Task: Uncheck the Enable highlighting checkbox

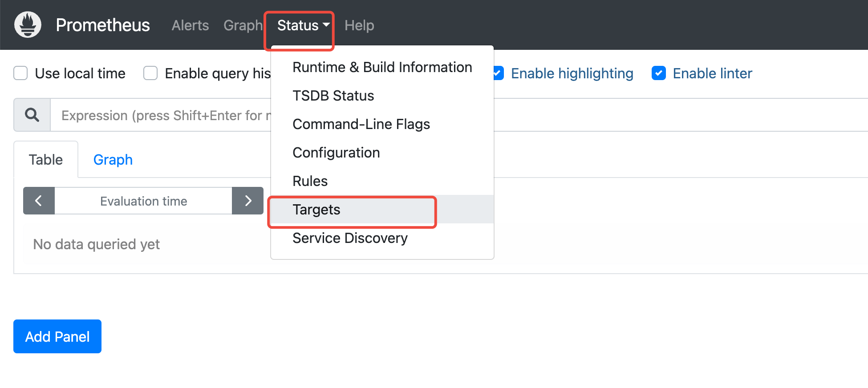Action: pyautogui.click(x=499, y=73)
